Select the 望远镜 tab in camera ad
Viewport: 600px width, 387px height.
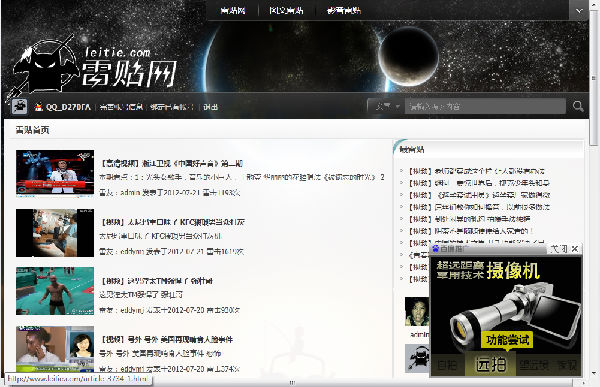[x=534, y=364]
